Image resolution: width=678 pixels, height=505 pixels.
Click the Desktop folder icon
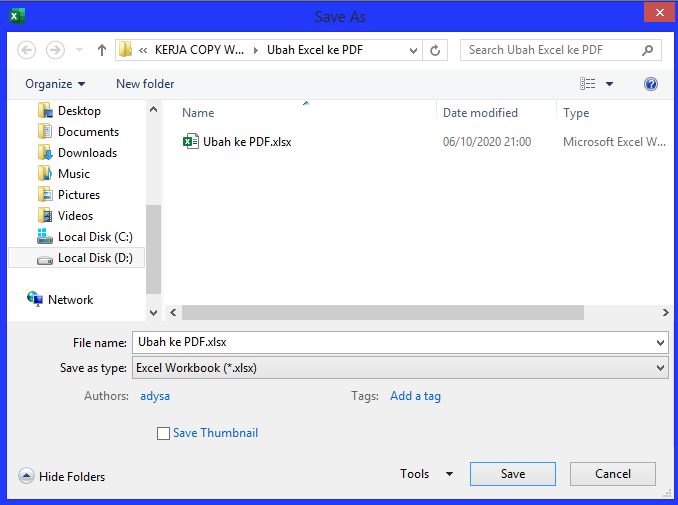pos(45,111)
